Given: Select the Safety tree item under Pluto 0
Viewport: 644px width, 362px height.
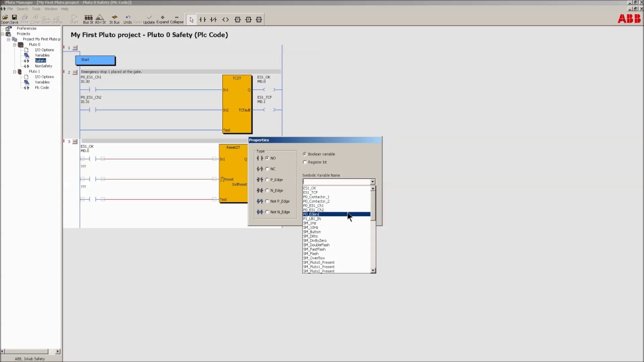Looking at the screenshot, I should pyautogui.click(x=40, y=60).
